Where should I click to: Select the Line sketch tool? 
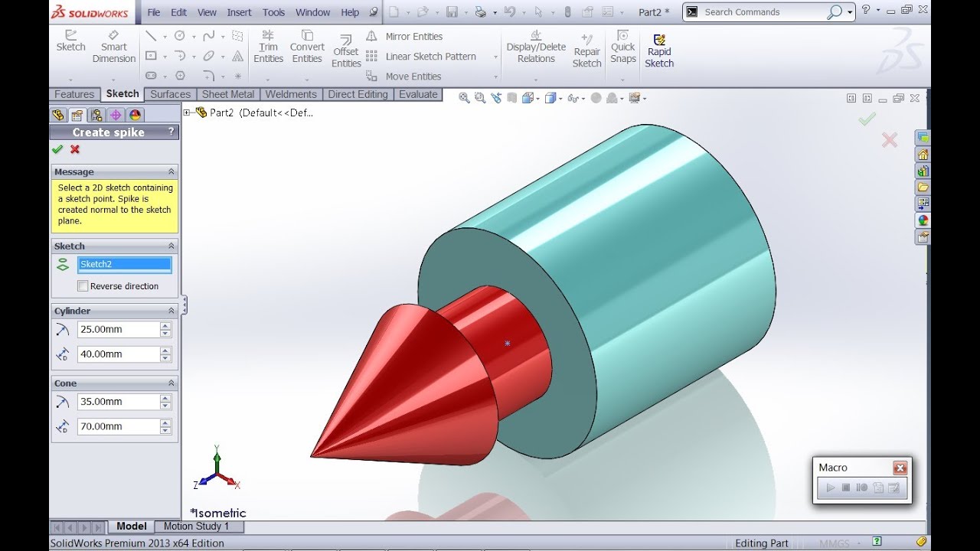point(151,36)
